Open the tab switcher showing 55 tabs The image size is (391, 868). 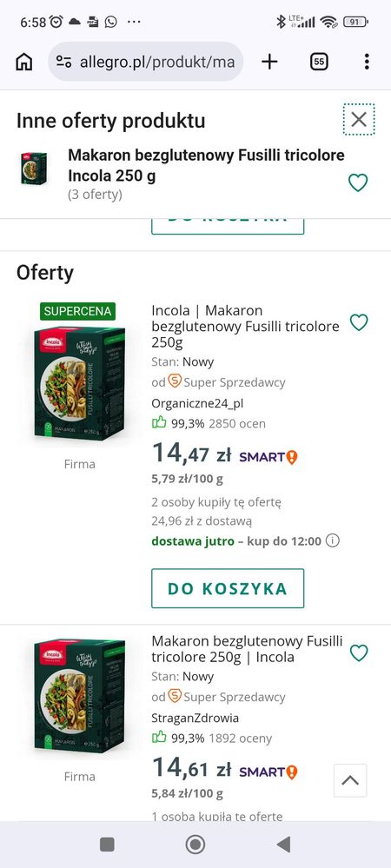pyautogui.click(x=319, y=62)
